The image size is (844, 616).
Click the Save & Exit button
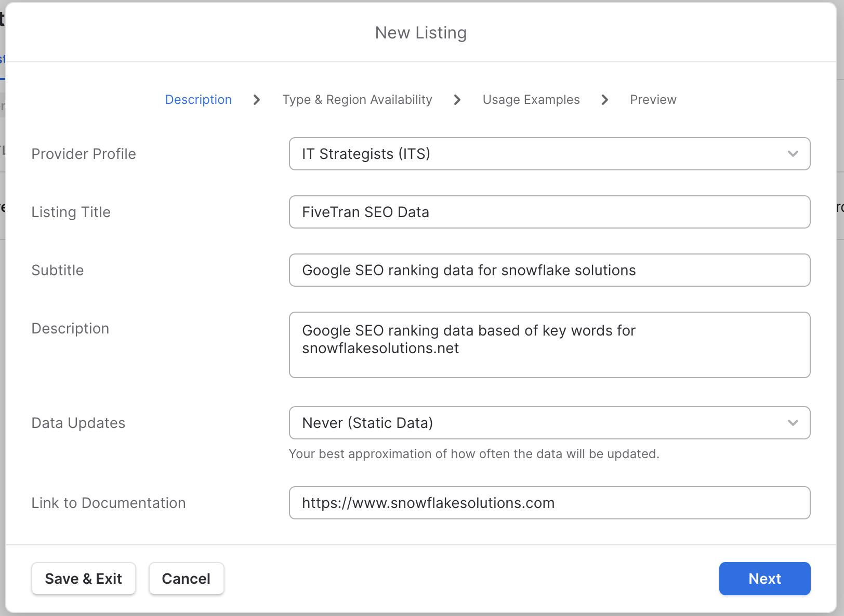84,579
